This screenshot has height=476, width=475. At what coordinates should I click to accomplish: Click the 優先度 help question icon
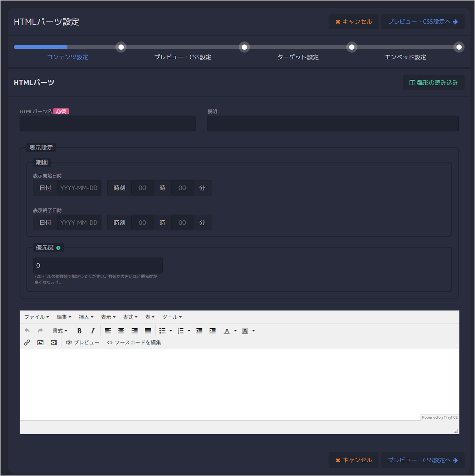coord(58,248)
